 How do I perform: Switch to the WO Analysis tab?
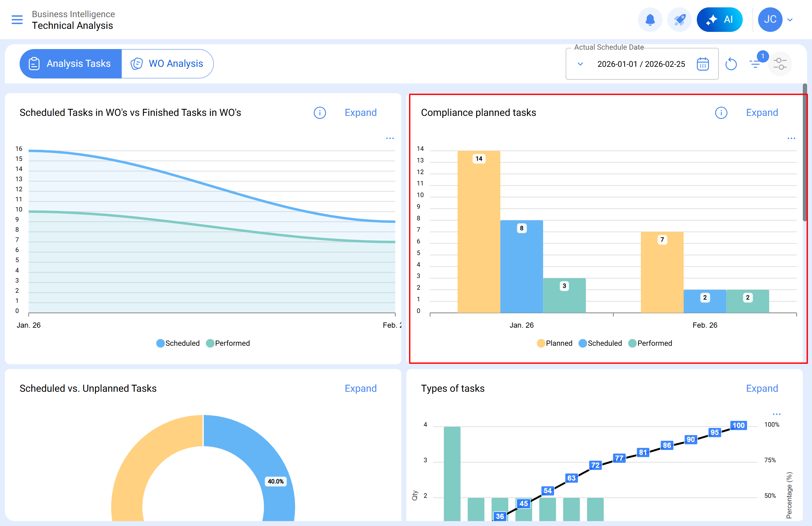(x=168, y=63)
